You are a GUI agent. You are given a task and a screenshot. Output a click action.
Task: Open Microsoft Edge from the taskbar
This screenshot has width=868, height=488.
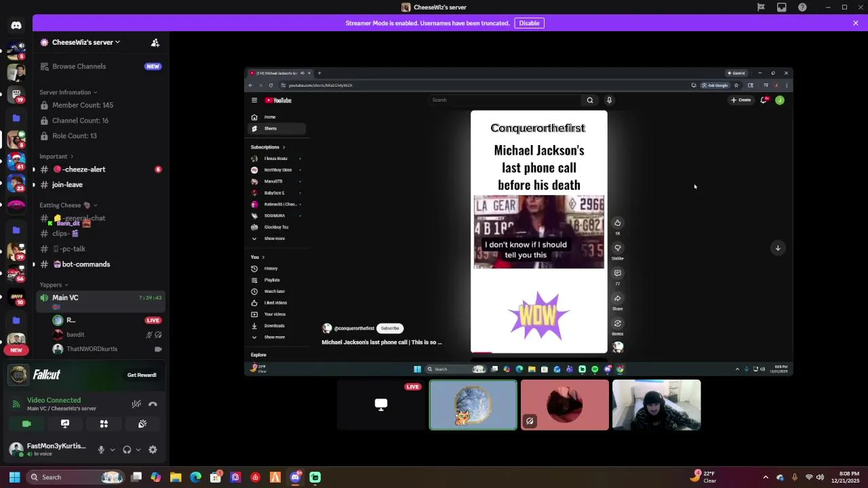195,477
